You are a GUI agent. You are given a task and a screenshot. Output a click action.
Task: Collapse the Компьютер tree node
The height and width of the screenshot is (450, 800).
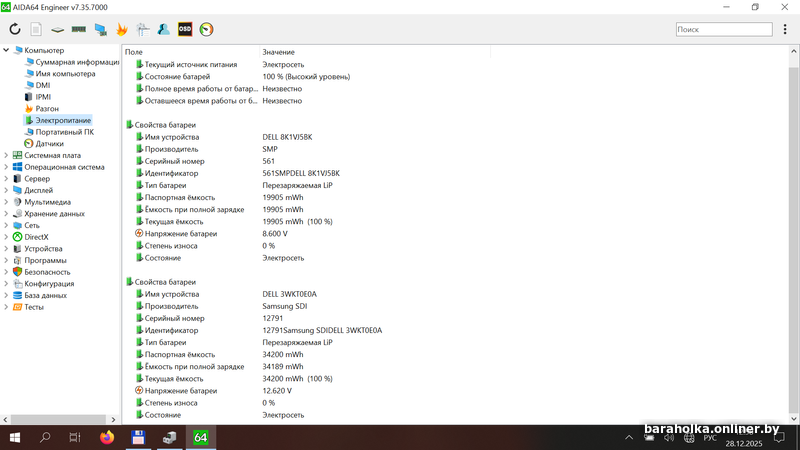pos(6,50)
